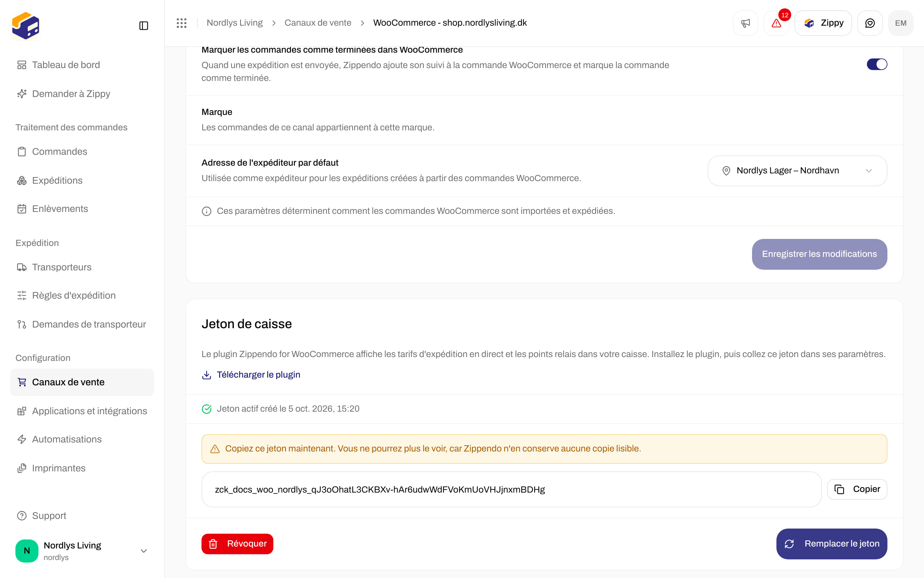The height and width of the screenshot is (578, 924).
Task: Open Demander à Zippy
Action: coord(82,94)
